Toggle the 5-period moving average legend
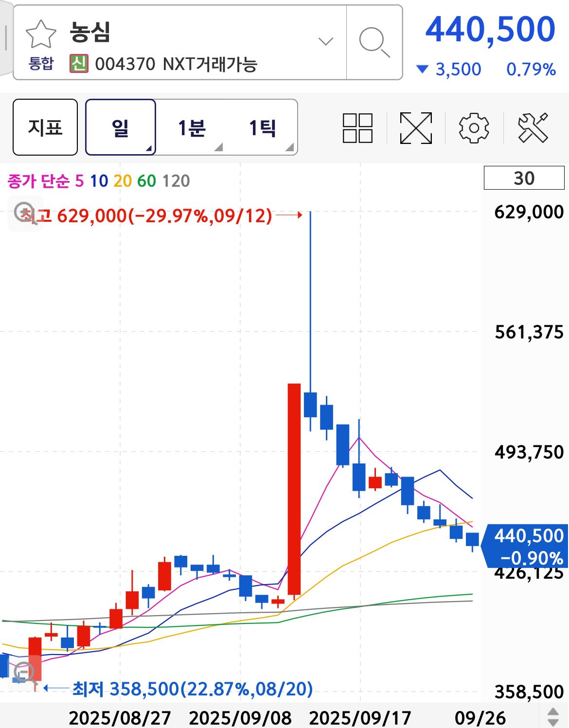Image resolution: width=569 pixels, height=728 pixels. (79, 181)
